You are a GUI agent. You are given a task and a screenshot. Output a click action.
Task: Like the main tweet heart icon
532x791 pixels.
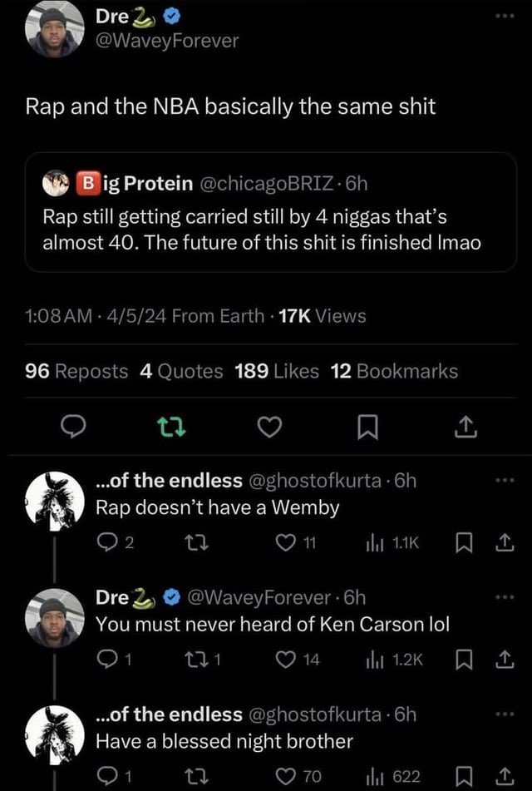pyautogui.click(x=270, y=428)
